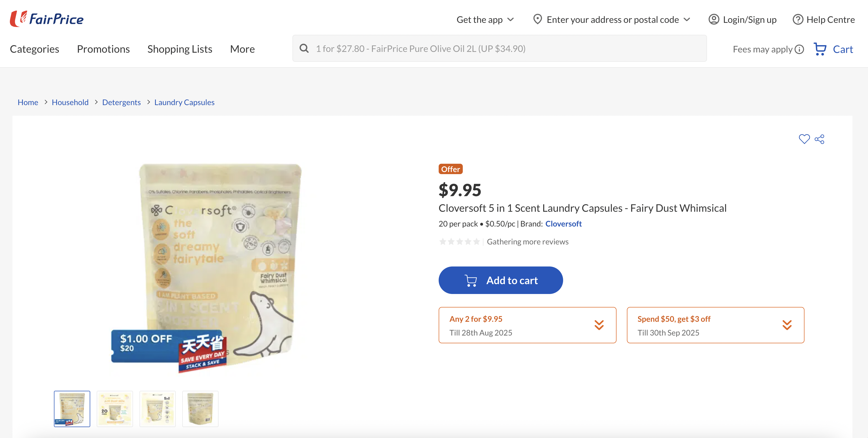Open the Promotions menu
Viewport: 868px width, 438px height.
(x=103, y=49)
